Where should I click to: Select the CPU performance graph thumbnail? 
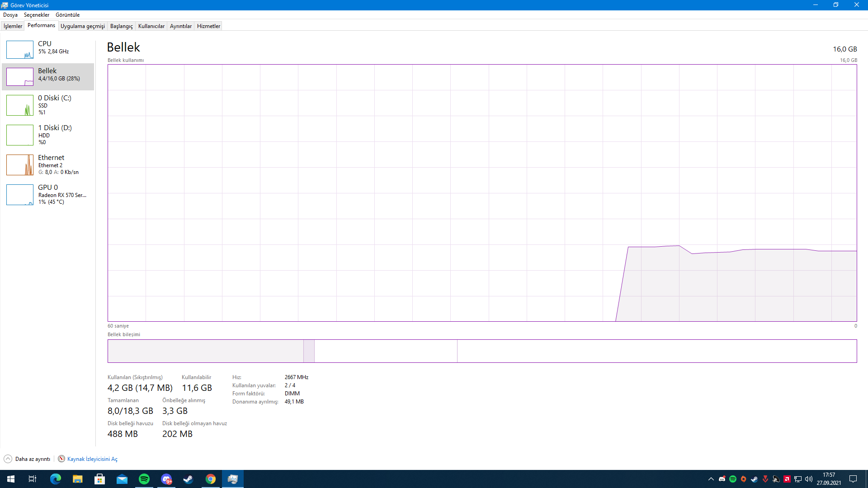[x=20, y=50]
